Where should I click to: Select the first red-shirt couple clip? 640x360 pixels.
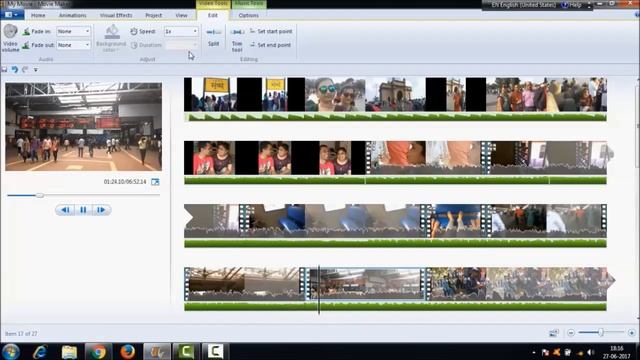[x=214, y=158]
